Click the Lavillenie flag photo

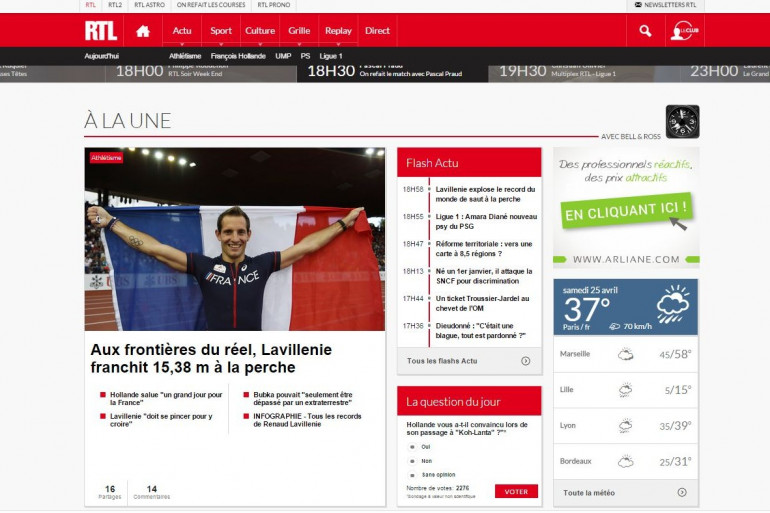(234, 240)
